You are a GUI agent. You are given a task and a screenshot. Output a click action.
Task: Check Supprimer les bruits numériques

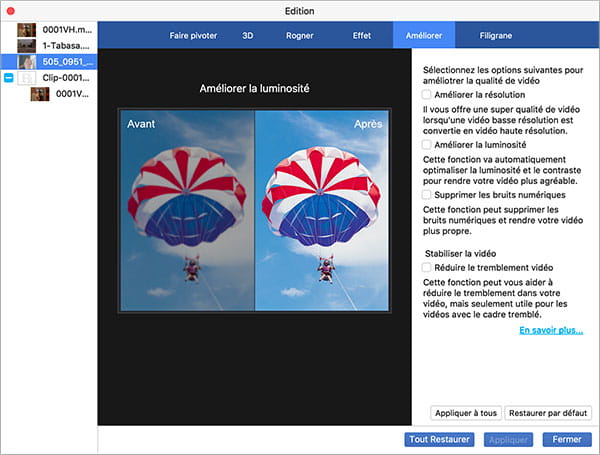coord(426,195)
